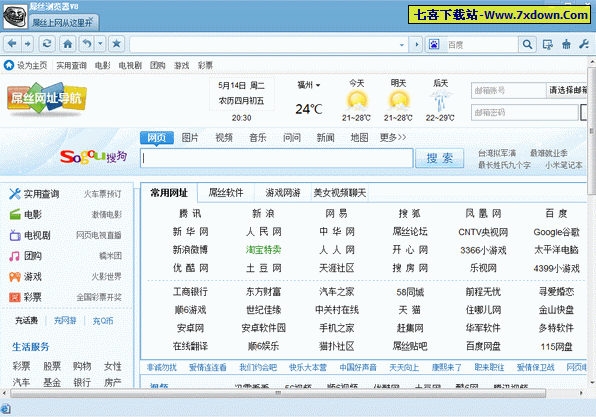
Task: Click the horizontal scrollbar thumb
Action: (x=278, y=393)
